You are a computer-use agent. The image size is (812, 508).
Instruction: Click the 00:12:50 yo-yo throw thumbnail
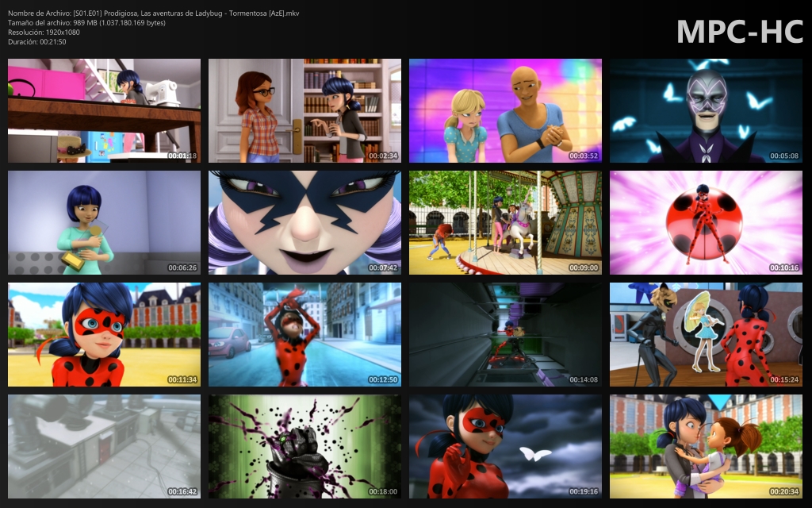(304, 334)
